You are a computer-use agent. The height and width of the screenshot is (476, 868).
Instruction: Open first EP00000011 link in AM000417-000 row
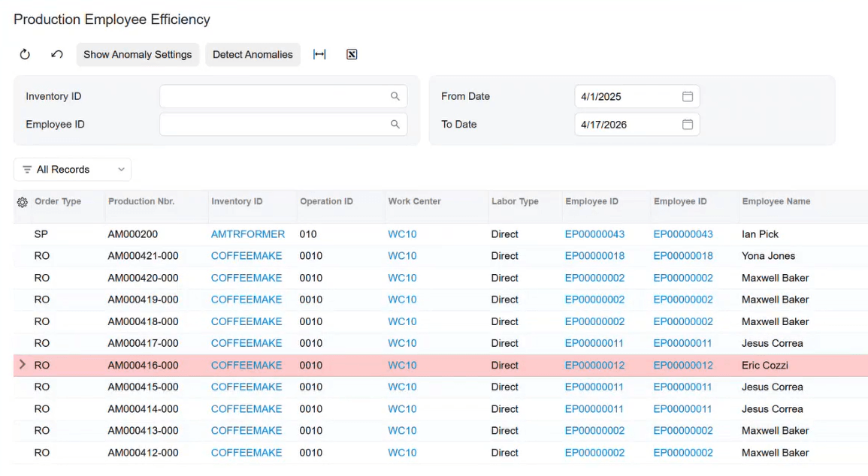(594, 343)
